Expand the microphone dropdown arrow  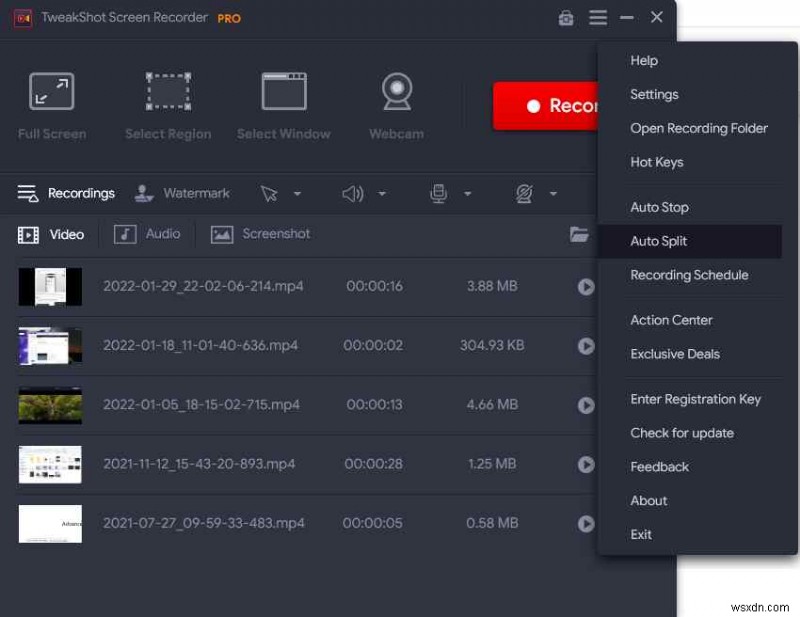tap(468, 194)
